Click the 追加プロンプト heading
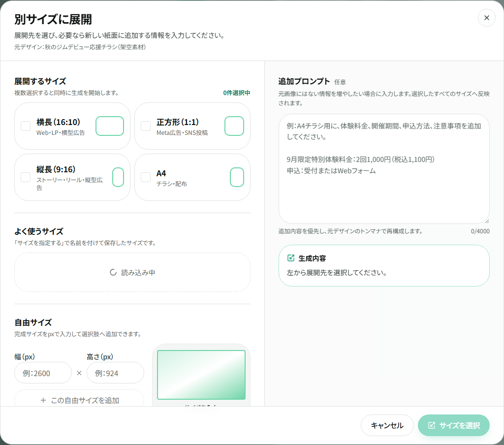The width and height of the screenshot is (504, 445). pos(304,81)
